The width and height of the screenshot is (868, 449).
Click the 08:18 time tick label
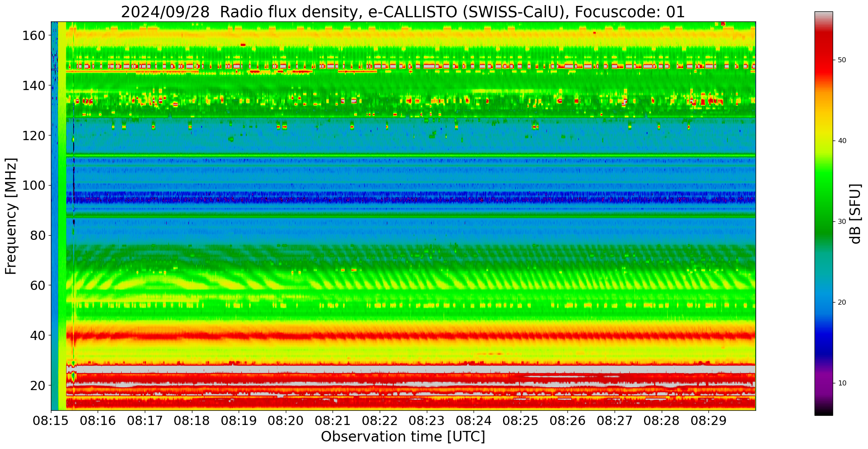(192, 421)
